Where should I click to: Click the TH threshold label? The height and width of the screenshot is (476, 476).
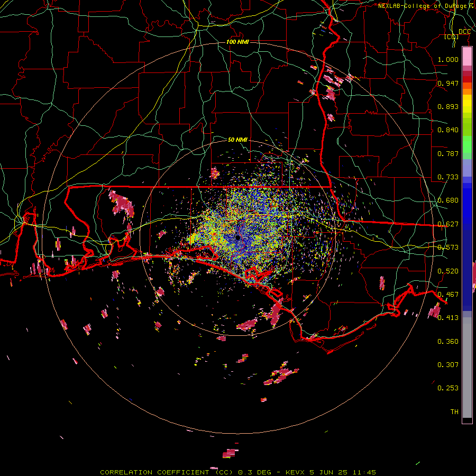point(454,412)
